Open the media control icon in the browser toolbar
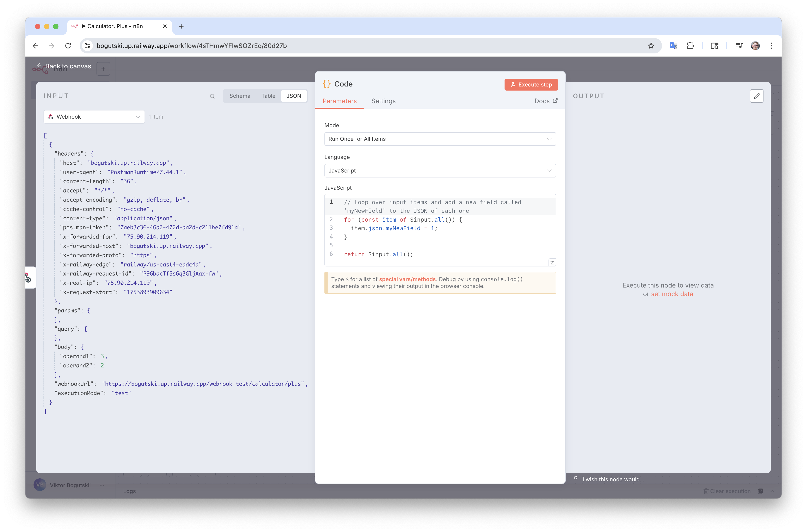This screenshot has height=532, width=807. 739,46
